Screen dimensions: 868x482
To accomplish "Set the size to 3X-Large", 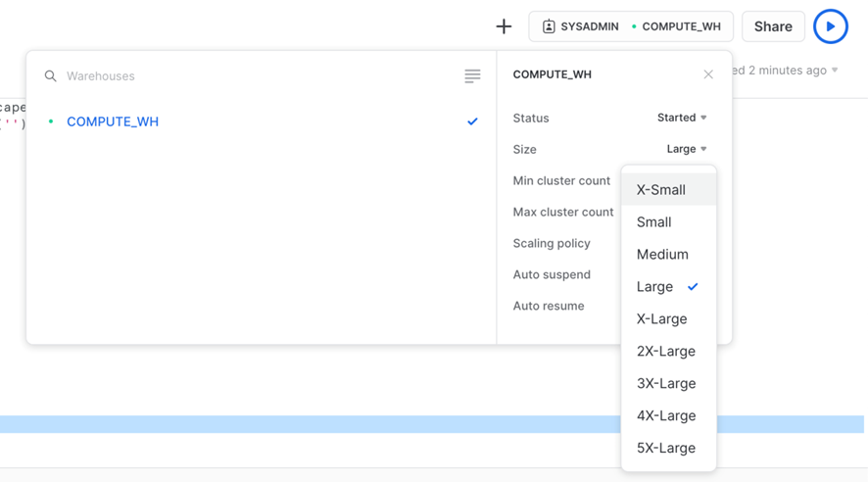I will (666, 384).
